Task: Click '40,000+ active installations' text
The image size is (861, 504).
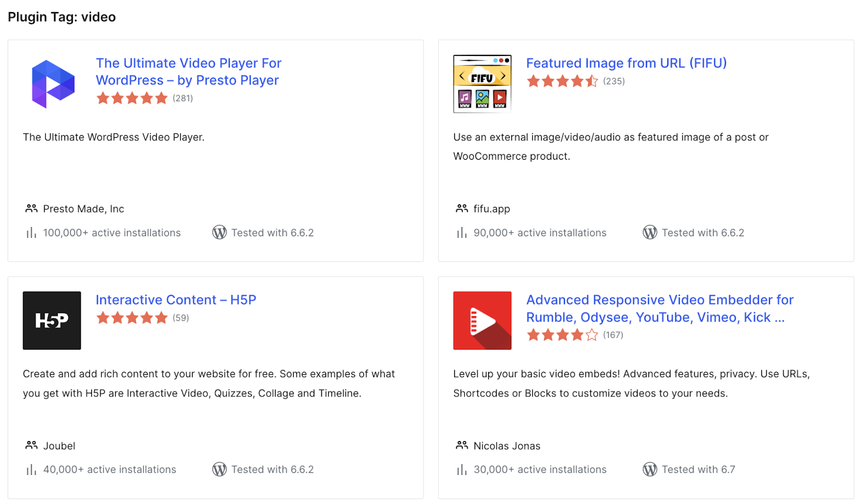Action: click(x=110, y=470)
